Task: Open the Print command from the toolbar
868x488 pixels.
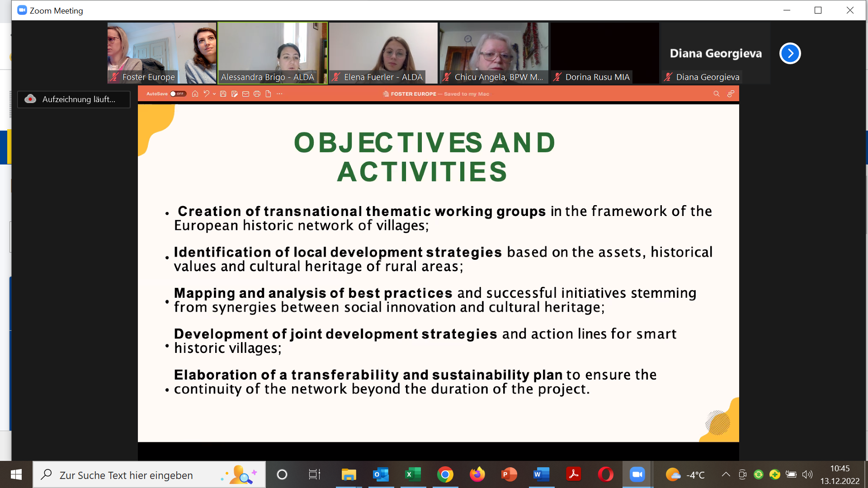Action: point(257,94)
